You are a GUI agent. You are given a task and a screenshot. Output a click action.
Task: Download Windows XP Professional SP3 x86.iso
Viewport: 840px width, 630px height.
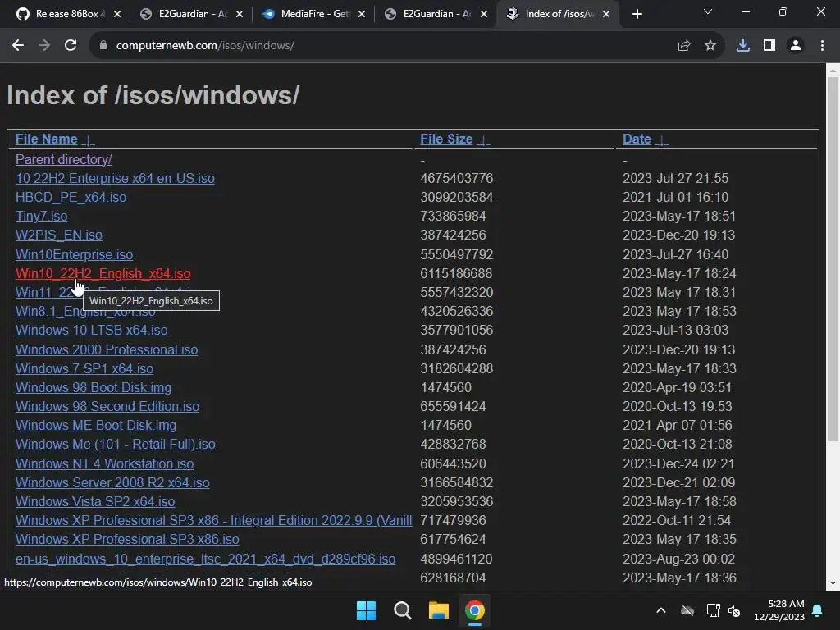tap(127, 540)
